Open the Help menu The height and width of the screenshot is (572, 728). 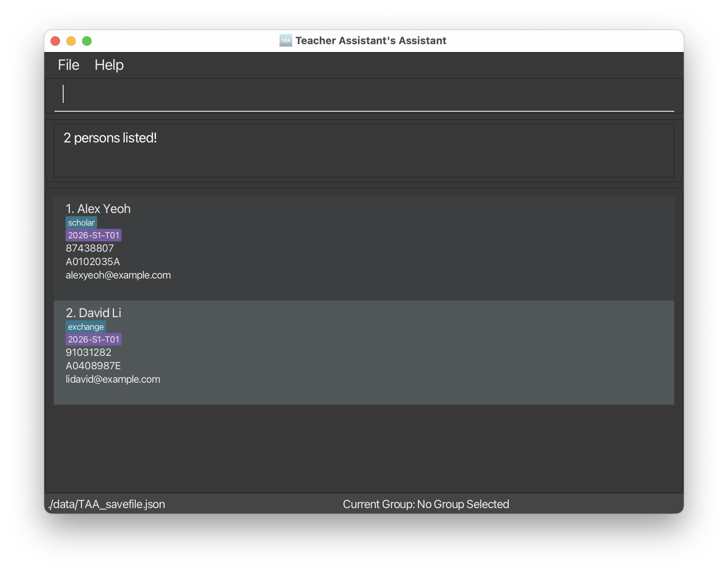[x=109, y=65]
